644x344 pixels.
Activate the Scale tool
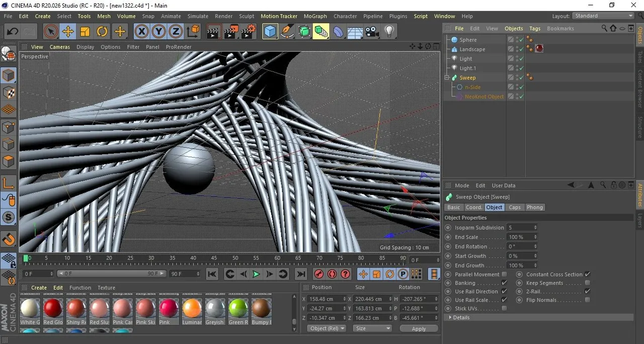pyautogui.click(x=85, y=32)
